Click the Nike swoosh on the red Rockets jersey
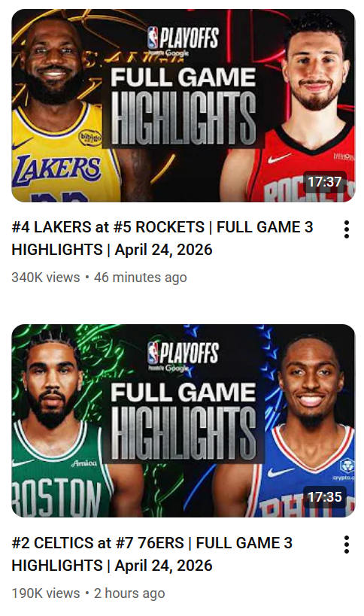 click(280, 157)
